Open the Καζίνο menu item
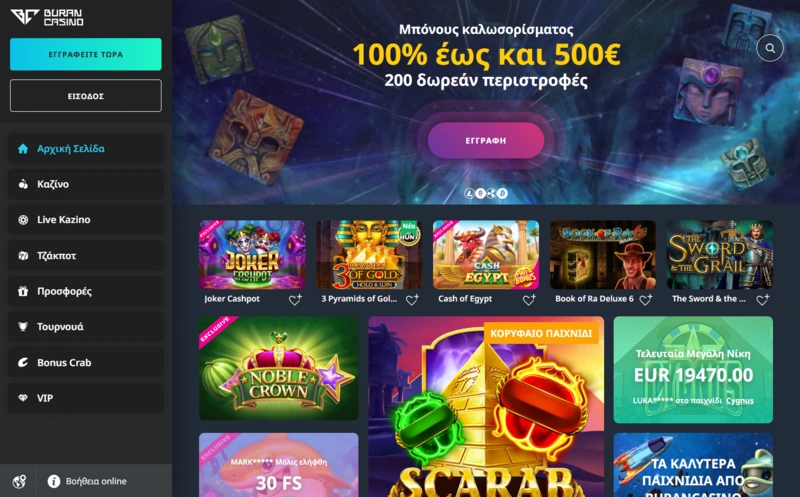 pyautogui.click(x=86, y=184)
